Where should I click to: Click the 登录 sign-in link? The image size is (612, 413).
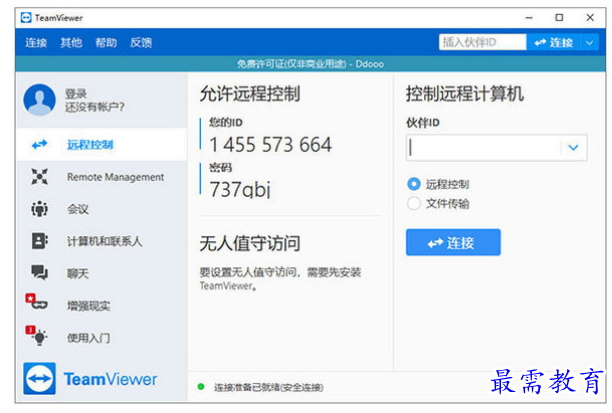[76, 94]
